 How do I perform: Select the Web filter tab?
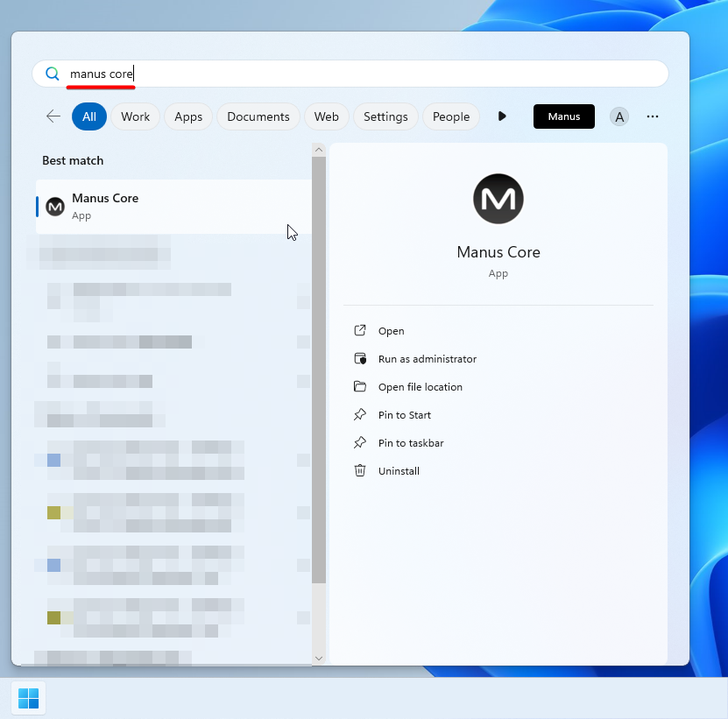point(327,116)
